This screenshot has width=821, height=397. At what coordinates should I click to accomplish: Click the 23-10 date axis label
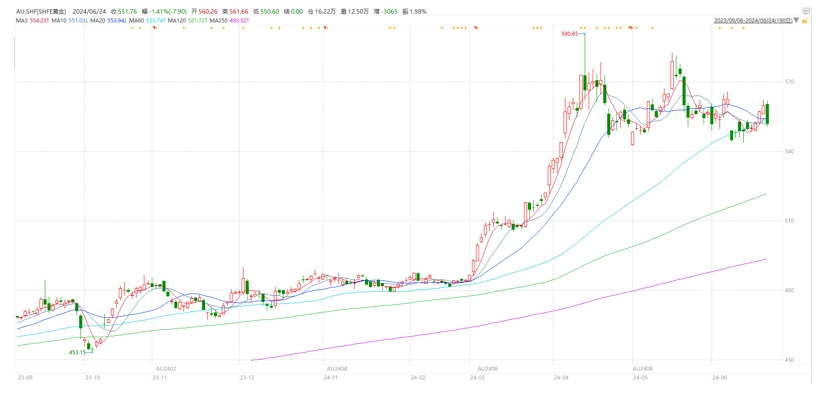tap(92, 377)
